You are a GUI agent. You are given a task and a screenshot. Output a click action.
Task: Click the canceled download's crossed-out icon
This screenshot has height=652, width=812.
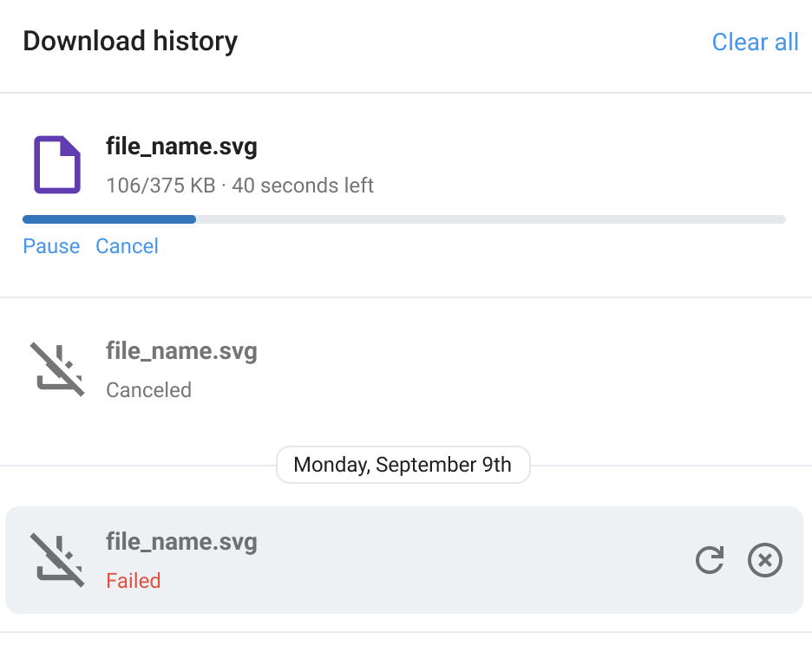[57, 369]
